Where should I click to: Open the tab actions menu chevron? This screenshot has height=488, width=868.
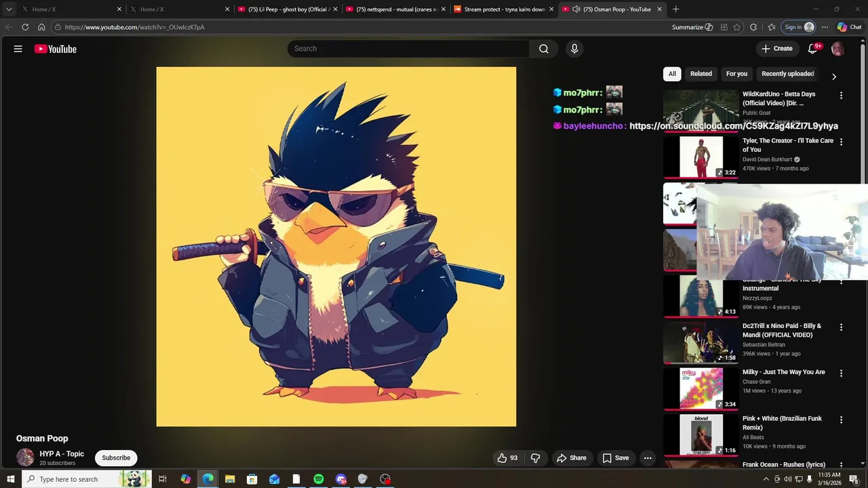pyautogui.click(x=9, y=9)
